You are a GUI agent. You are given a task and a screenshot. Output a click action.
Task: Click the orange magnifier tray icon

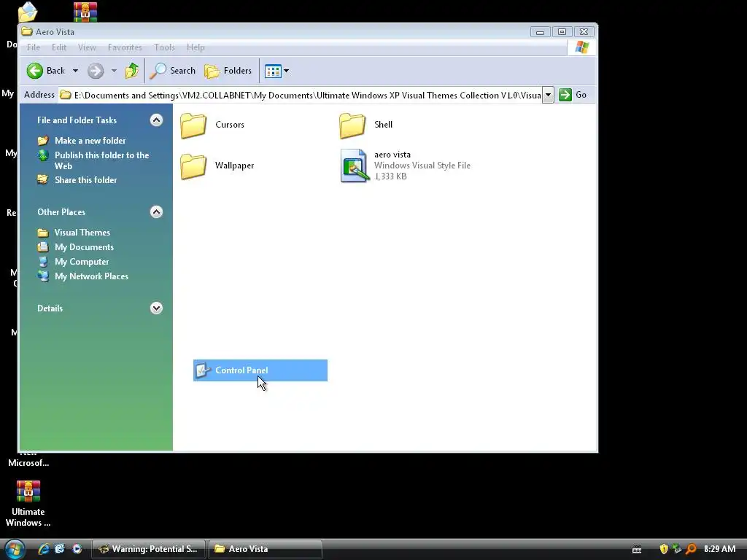(691, 549)
